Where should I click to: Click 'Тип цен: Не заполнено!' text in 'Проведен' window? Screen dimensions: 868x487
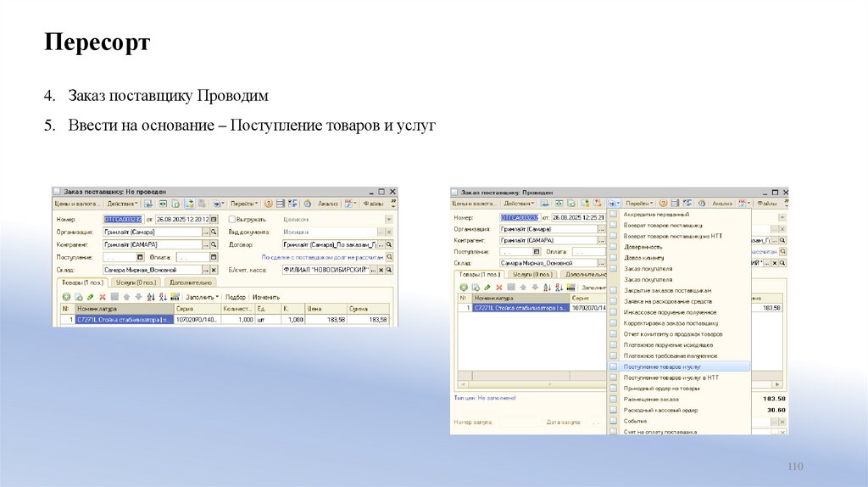[x=485, y=398]
